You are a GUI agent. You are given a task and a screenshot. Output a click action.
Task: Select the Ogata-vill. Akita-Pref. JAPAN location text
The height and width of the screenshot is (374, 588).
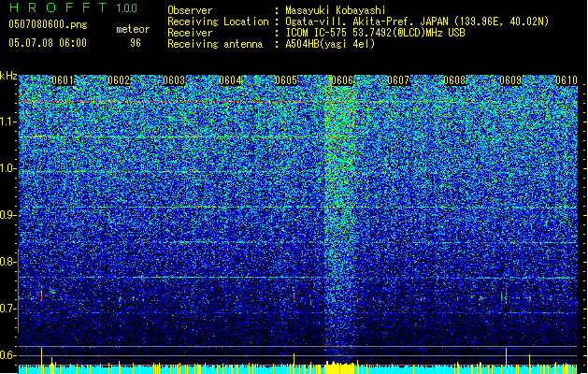click(x=417, y=22)
